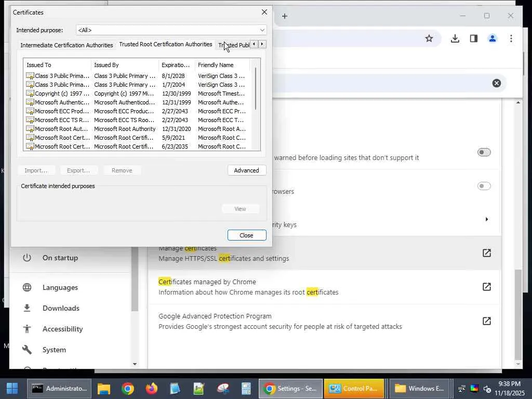
Task: Click Chrome settings page vertical scrollbar
Action: (518, 314)
